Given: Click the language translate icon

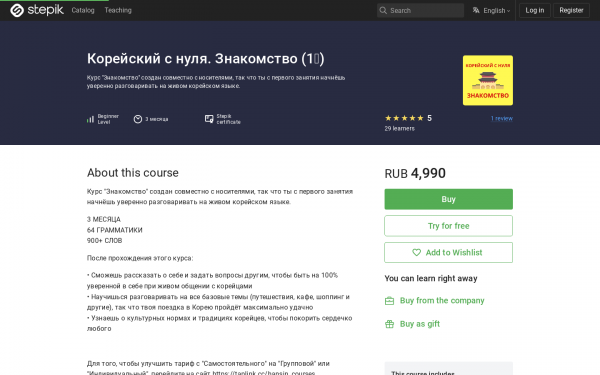Looking at the screenshot, I should (476, 10).
